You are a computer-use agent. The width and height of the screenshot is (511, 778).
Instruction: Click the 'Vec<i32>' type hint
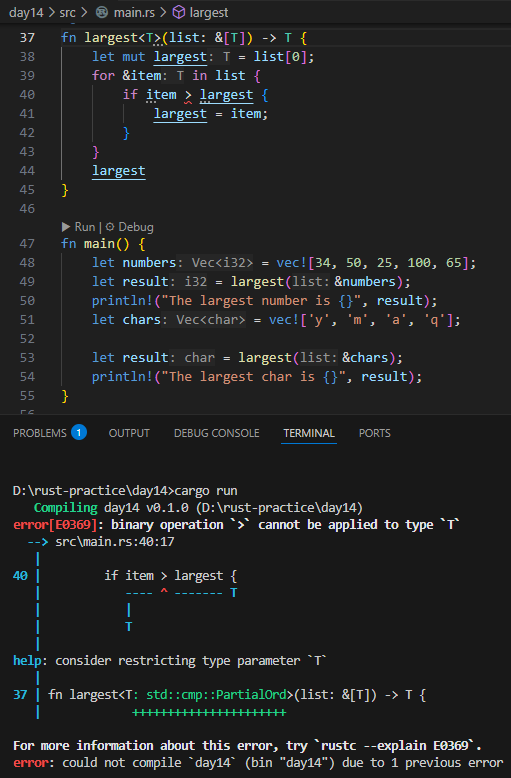pos(222,262)
